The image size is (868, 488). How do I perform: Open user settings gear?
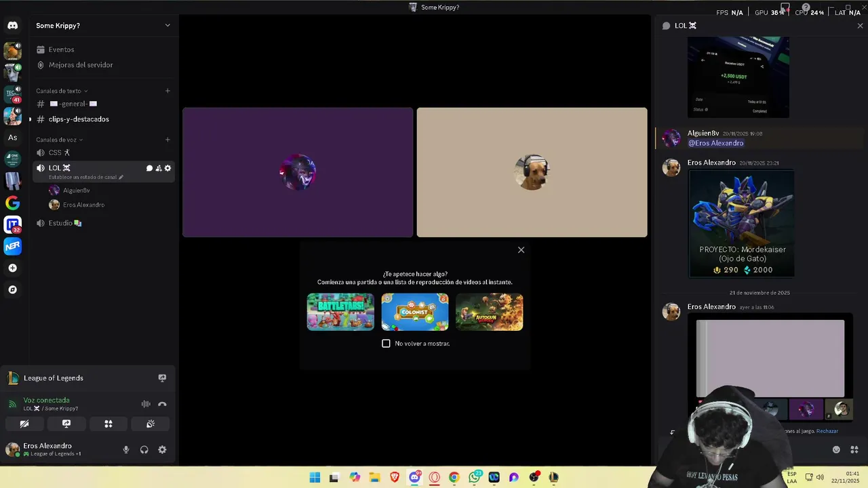tap(162, 449)
